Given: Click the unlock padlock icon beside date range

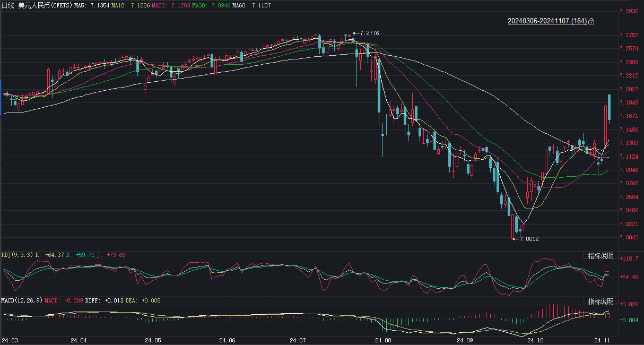Looking at the screenshot, I should (591, 21).
